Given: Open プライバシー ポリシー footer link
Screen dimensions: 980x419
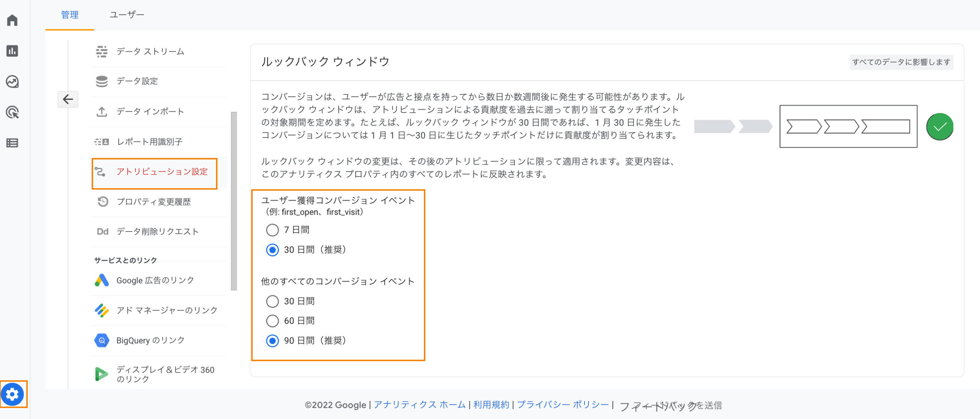Looking at the screenshot, I should (x=563, y=405).
